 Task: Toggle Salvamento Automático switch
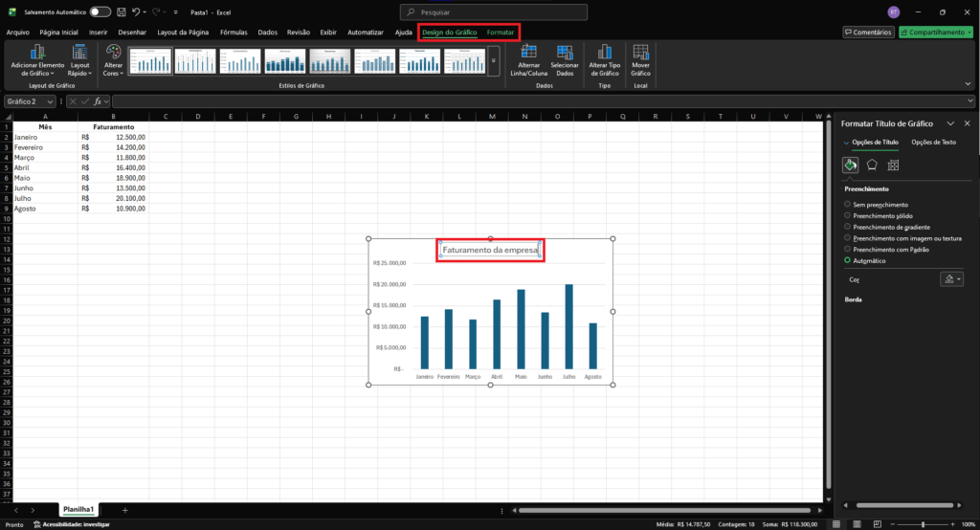(x=100, y=11)
